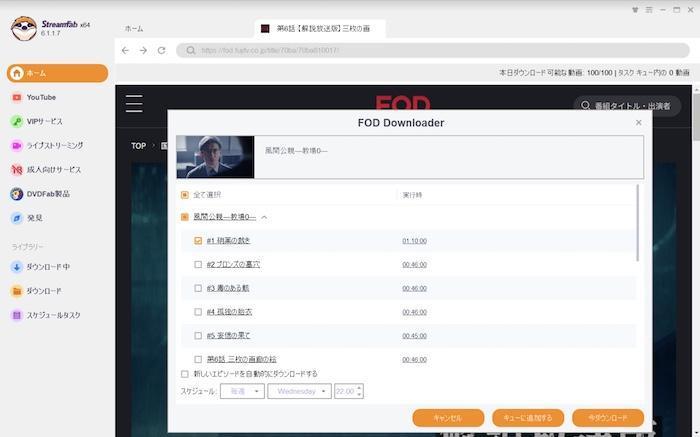Open Live Streaming in the sidebar

(x=47, y=146)
